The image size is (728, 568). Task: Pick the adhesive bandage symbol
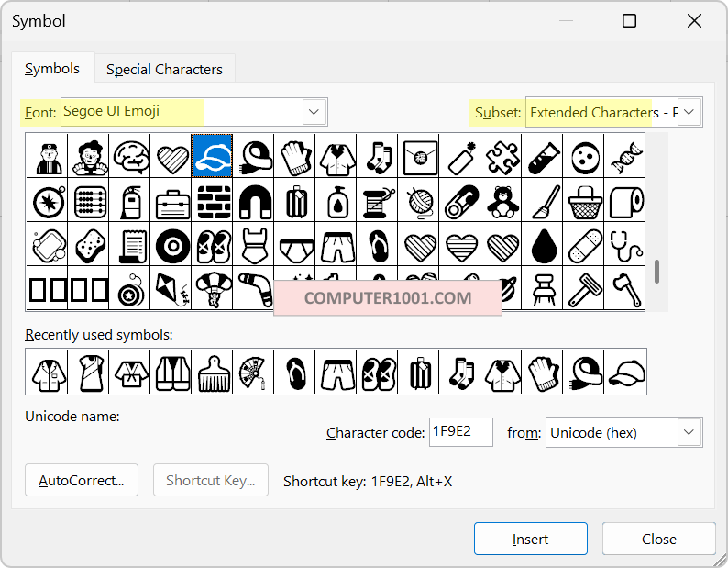[x=584, y=244]
